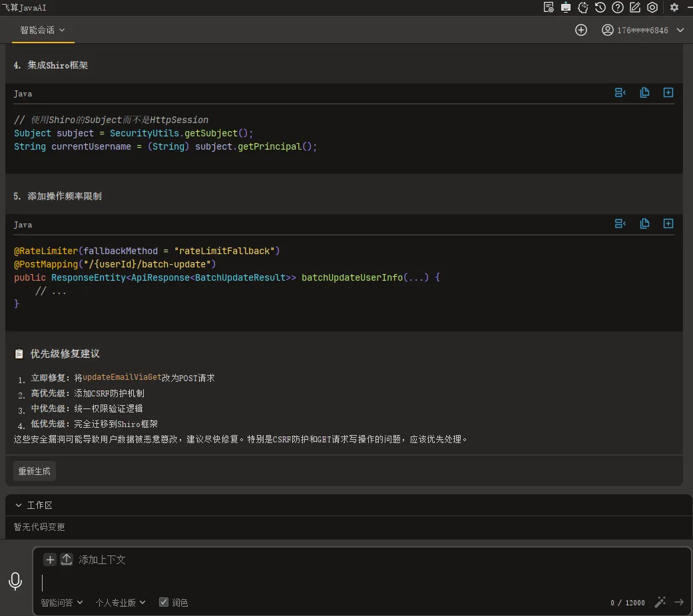This screenshot has height=616, width=693.
Task: Click the monitor display icon in title bar
Action: click(566, 7)
